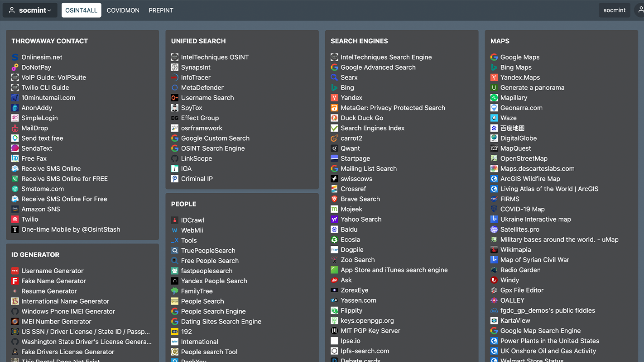Open the Mapillary entry
The width and height of the screenshot is (644, 362).
514,98
